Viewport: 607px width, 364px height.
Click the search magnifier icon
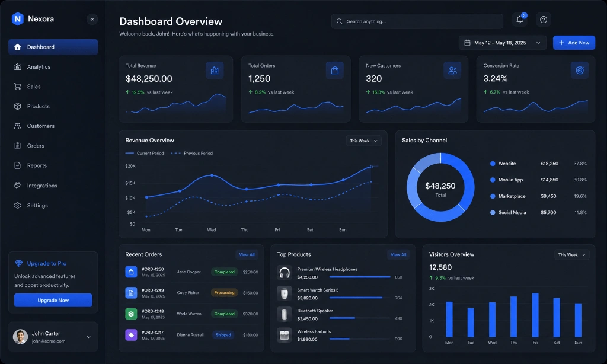coord(339,21)
